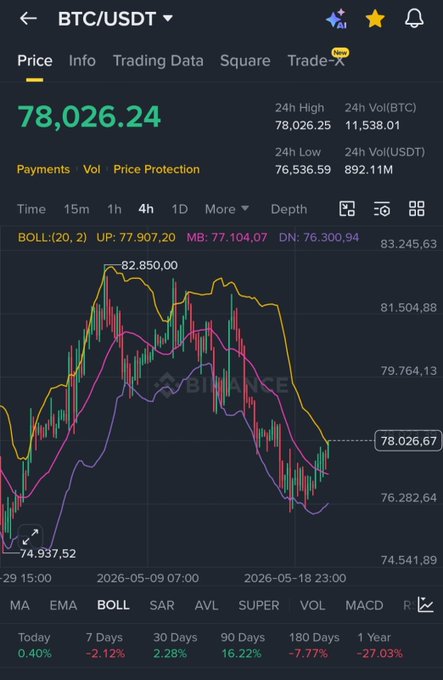Select the 4h interval
Screen dimensions: 443x680
coord(146,209)
